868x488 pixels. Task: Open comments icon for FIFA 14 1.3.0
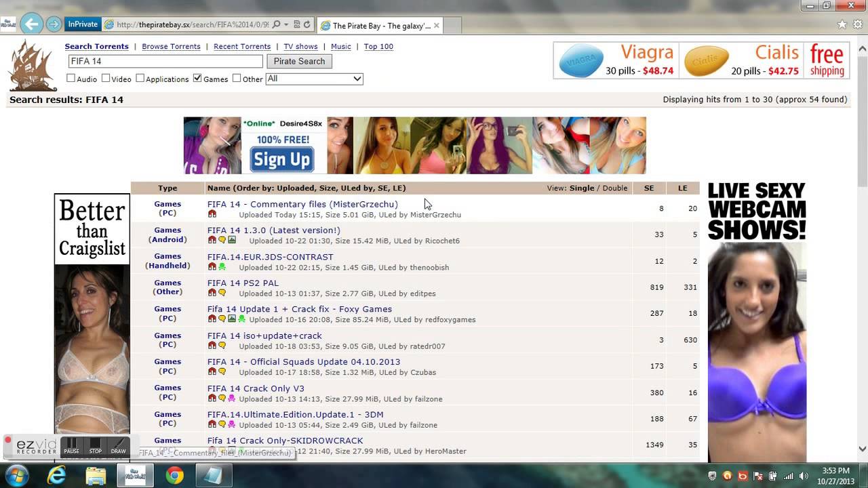pyautogui.click(x=222, y=241)
